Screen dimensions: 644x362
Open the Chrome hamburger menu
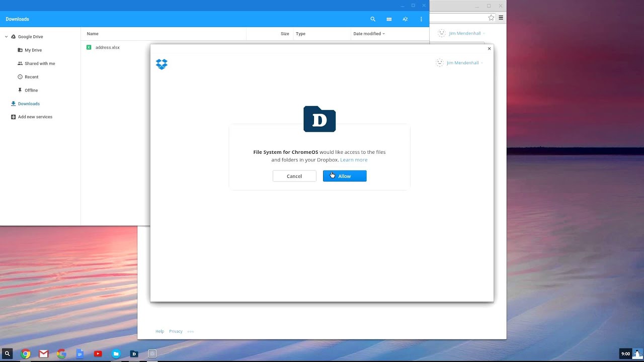point(501,18)
